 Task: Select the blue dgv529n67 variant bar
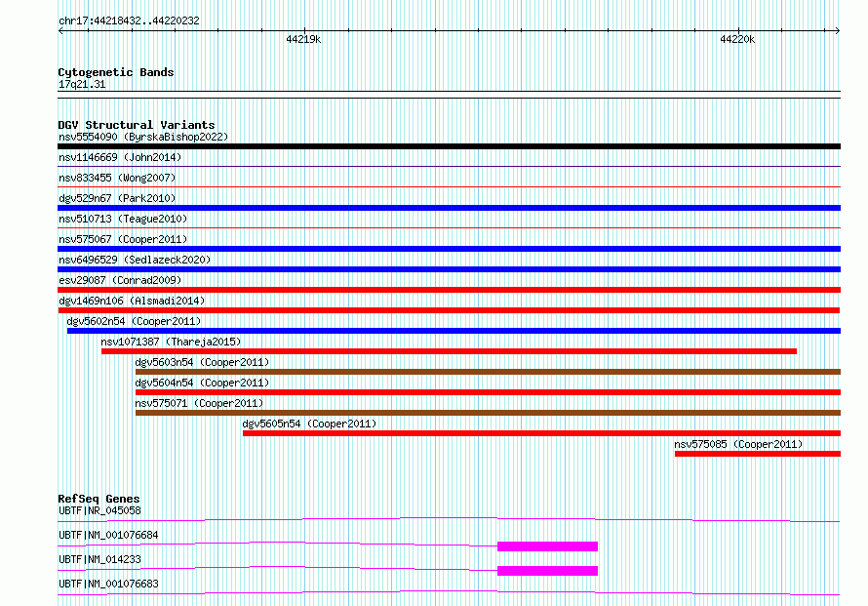pyautogui.click(x=449, y=208)
